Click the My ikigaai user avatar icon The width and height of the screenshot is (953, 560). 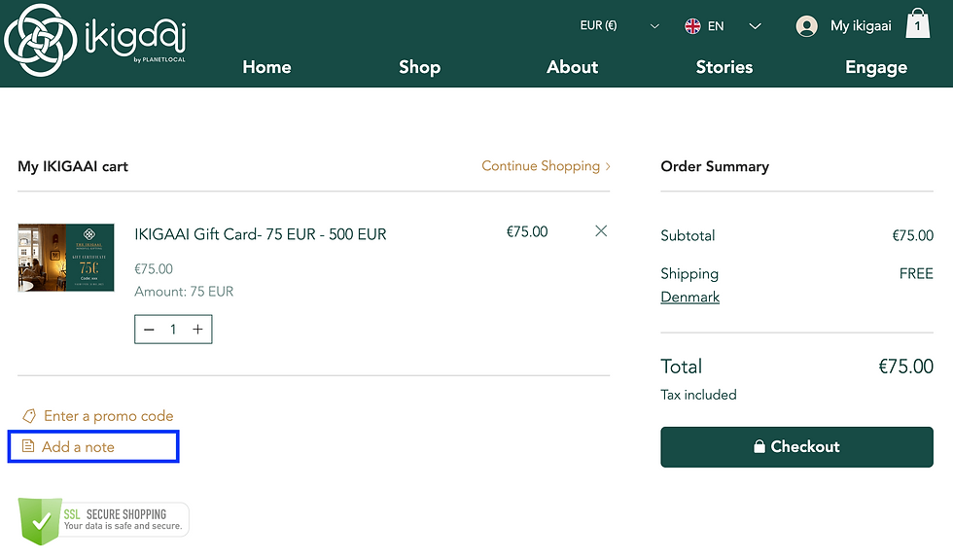806,26
